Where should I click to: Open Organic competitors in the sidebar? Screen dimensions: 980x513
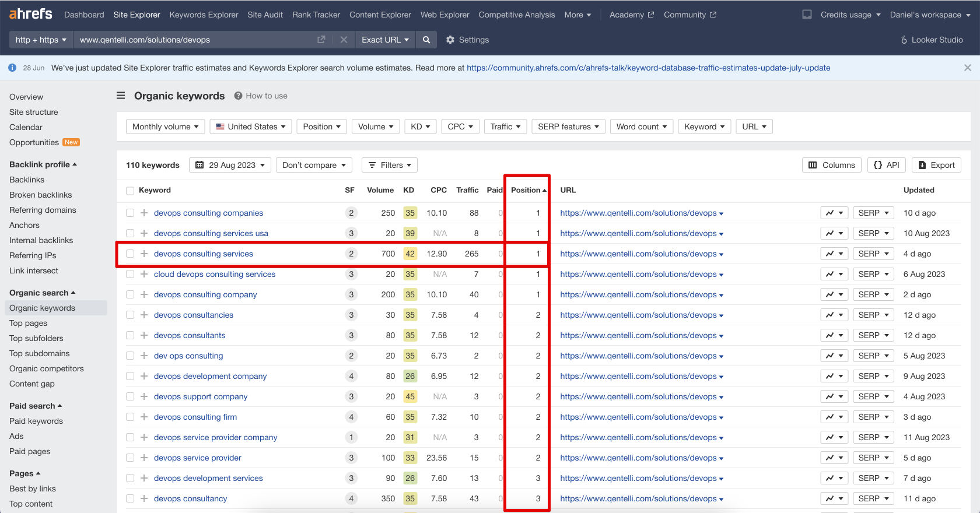click(x=47, y=368)
